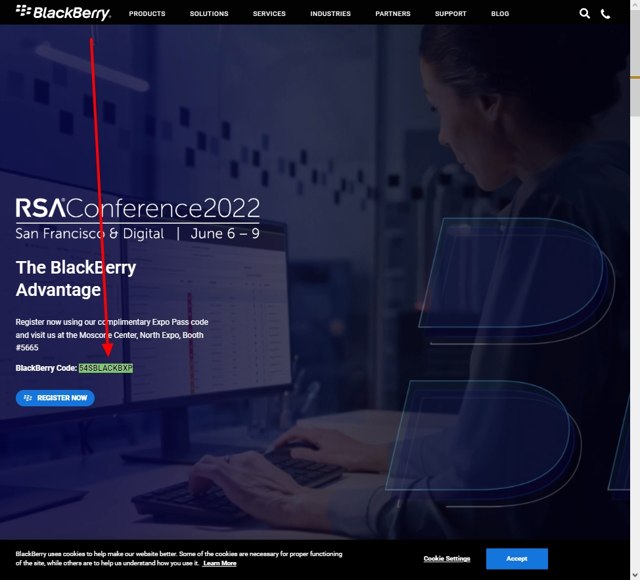Viewport: 640px width, 580px height.
Task: Click the RSA Conference 2022 logo text
Action: click(x=138, y=208)
